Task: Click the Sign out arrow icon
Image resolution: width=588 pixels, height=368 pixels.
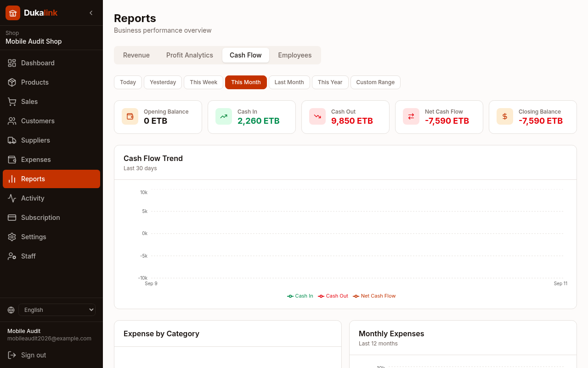Action: 12,355
